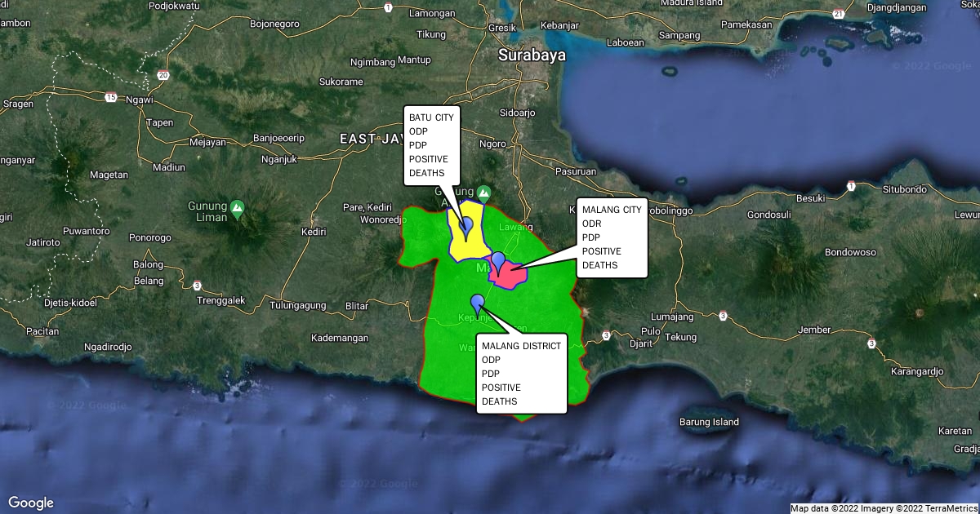Screen dimensions: 980x514
Task: Click the Tulungagung town label
Action: pyautogui.click(x=299, y=306)
